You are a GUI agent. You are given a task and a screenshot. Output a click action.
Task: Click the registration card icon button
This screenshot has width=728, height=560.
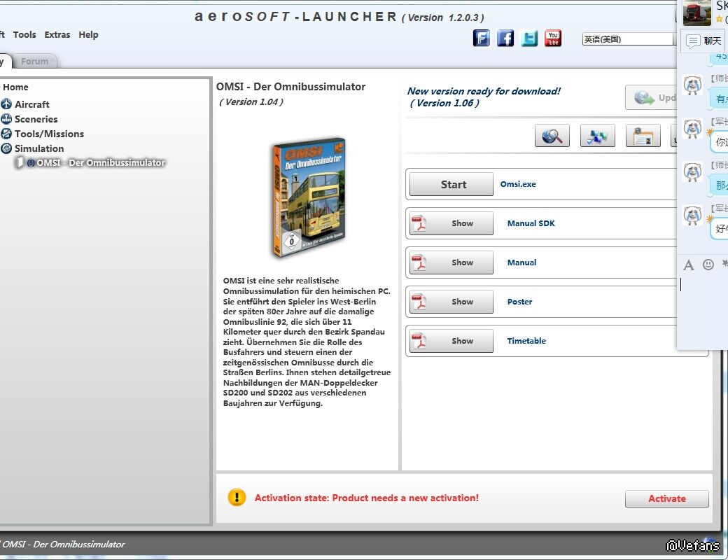643,136
